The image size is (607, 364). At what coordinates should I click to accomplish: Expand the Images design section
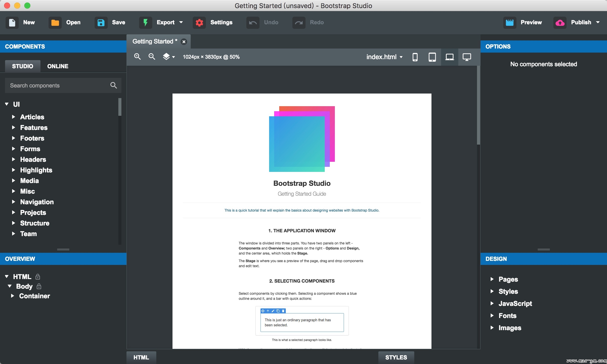(492, 328)
